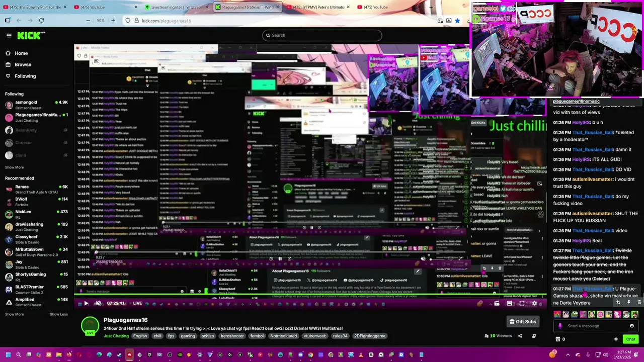Open recommended channel MrButtaBrown
The height and width of the screenshot is (362, 644).
[x=36, y=252]
